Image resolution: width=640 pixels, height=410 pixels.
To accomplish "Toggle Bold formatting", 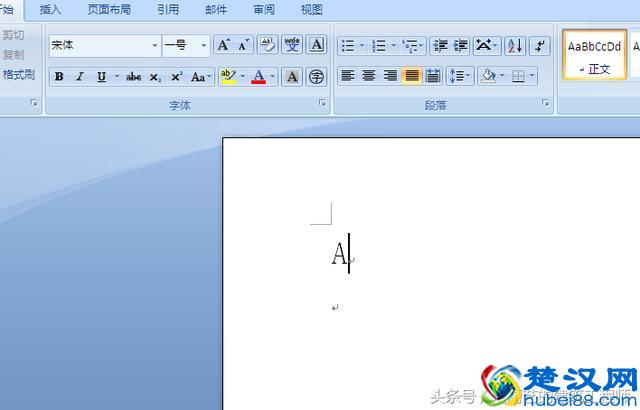I will tap(59, 77).
